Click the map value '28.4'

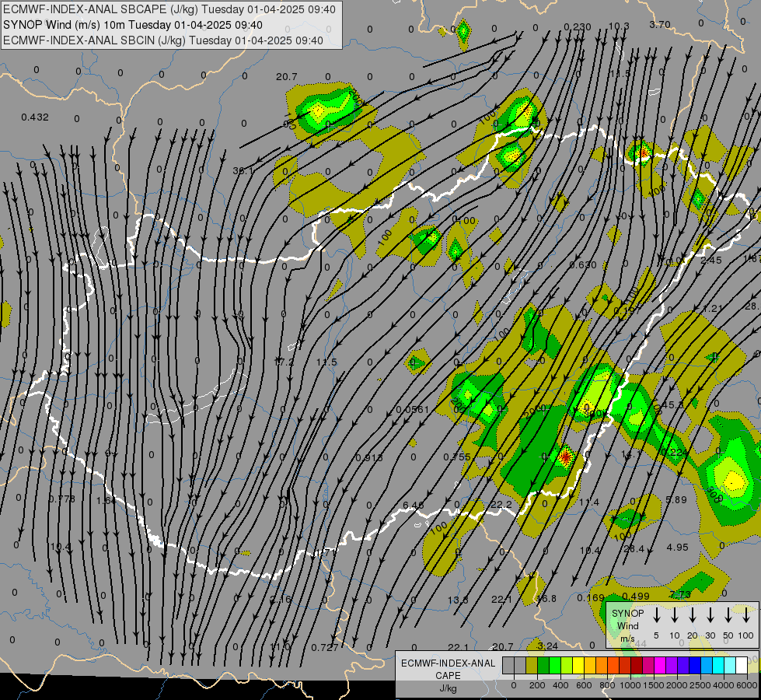pyautogui.click(x=634, y=549)
